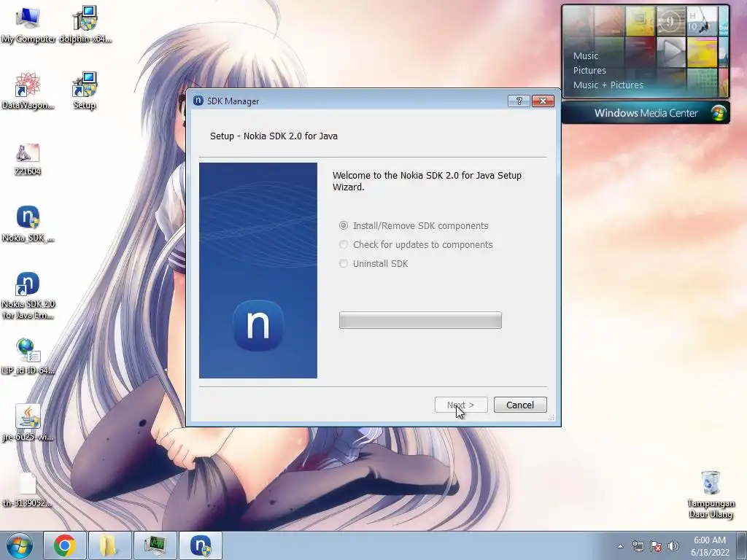Screen dimensions: 747x560
Task: Show hidden tray icons arrow
Action: click(x=620, y=546)
